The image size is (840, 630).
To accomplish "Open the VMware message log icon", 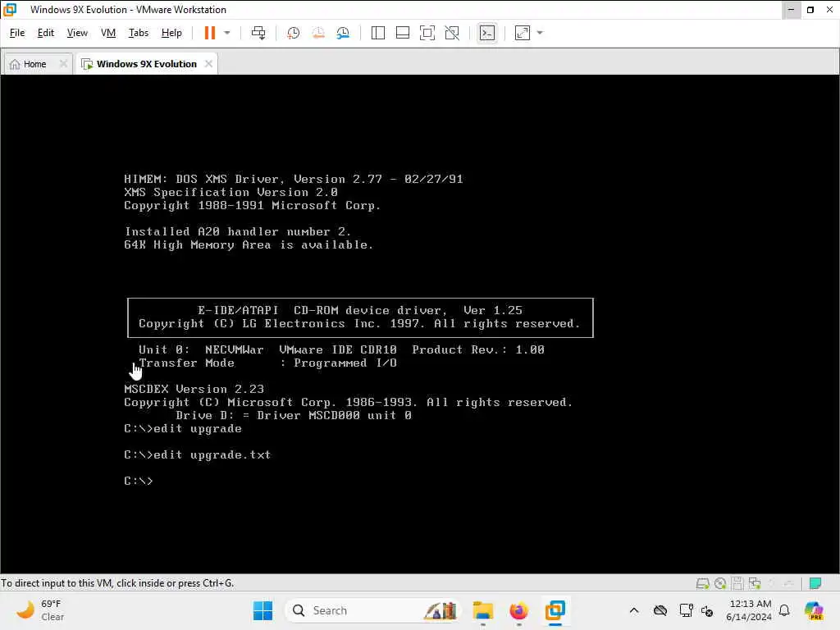I will point(815,583).
